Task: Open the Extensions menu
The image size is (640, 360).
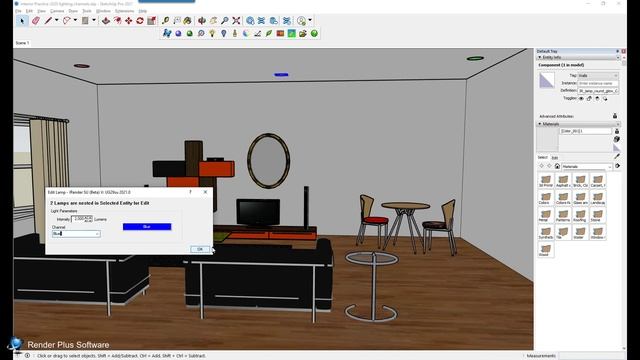Action: pos(124,11)
